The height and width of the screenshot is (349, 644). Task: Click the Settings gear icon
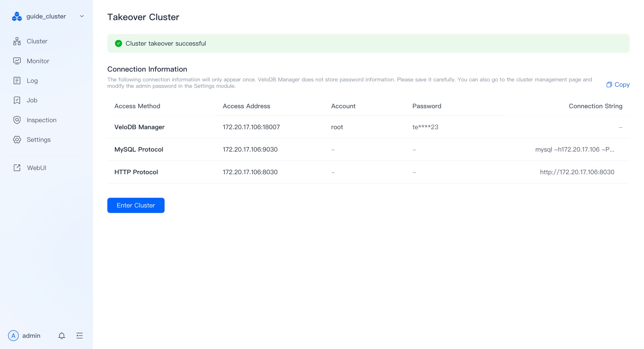click(17, 140)
